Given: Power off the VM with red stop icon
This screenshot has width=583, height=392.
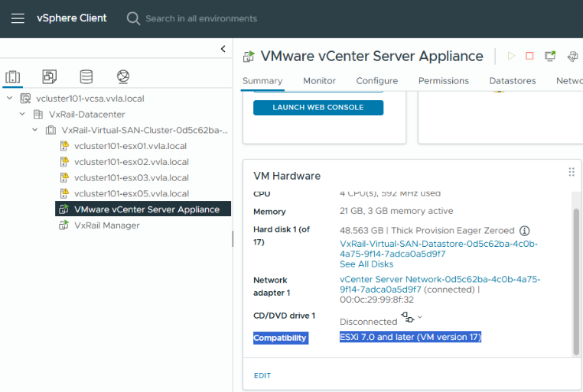Looking at the screenshot, I should tap(529, 56).
